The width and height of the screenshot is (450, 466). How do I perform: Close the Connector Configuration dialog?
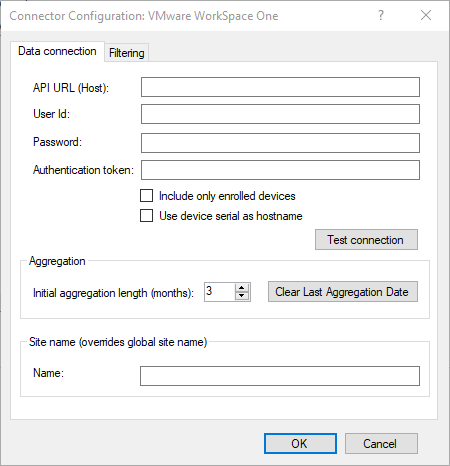click(426, 15)
